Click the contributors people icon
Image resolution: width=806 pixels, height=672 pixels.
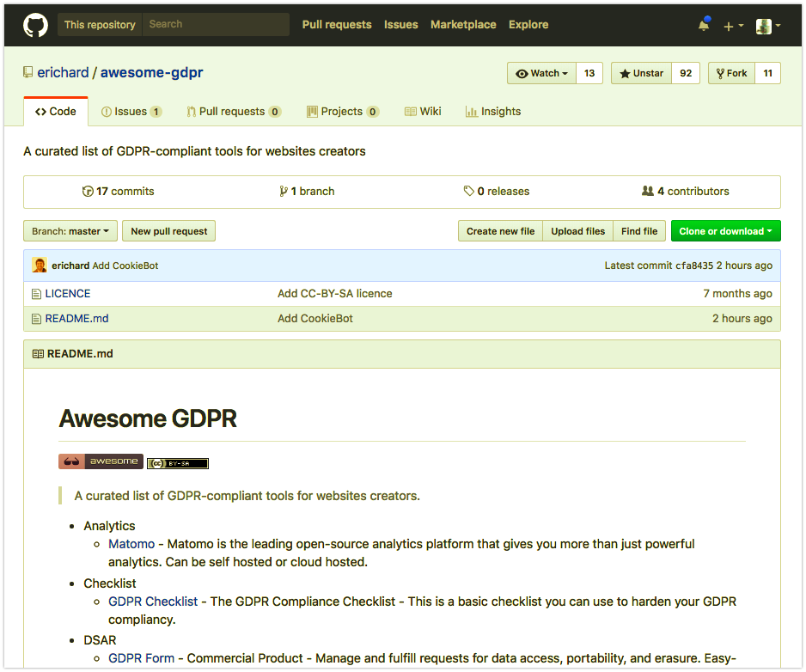(648, 191)
